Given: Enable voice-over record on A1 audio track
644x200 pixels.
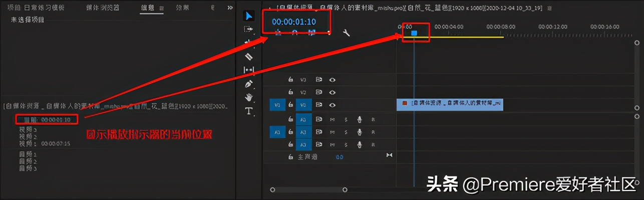Looking at the screenshot, I should (x=359, y=132).
